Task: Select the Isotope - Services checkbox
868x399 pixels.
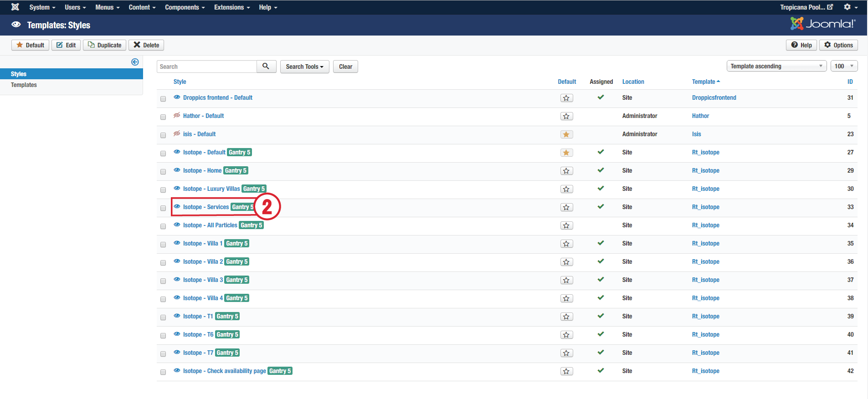Action: click(x=163, y=208)
